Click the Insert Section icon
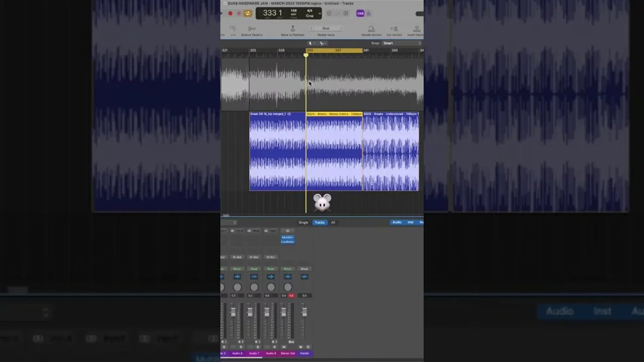 [417, 29]
